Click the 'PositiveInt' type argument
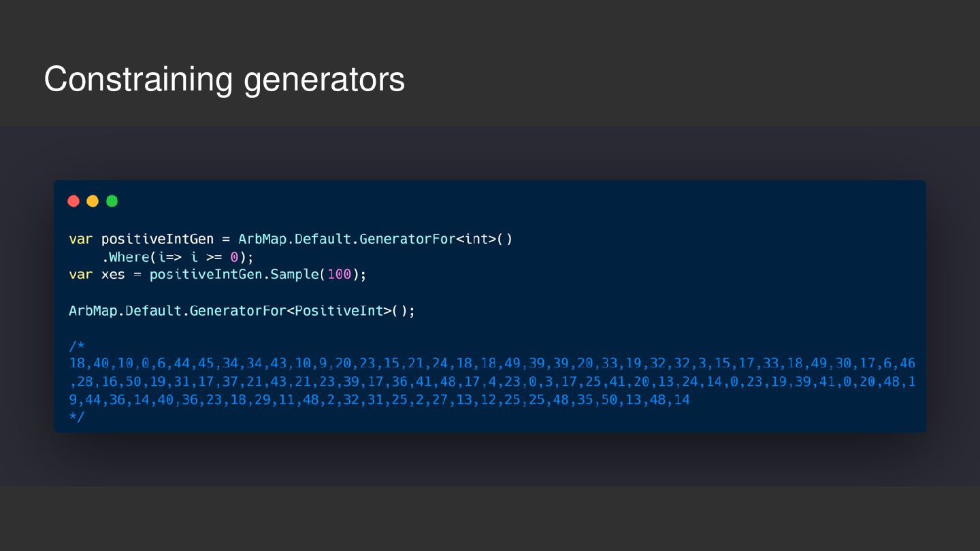The height and width of the screenshot is (551, 980). [x=338, y=311]
